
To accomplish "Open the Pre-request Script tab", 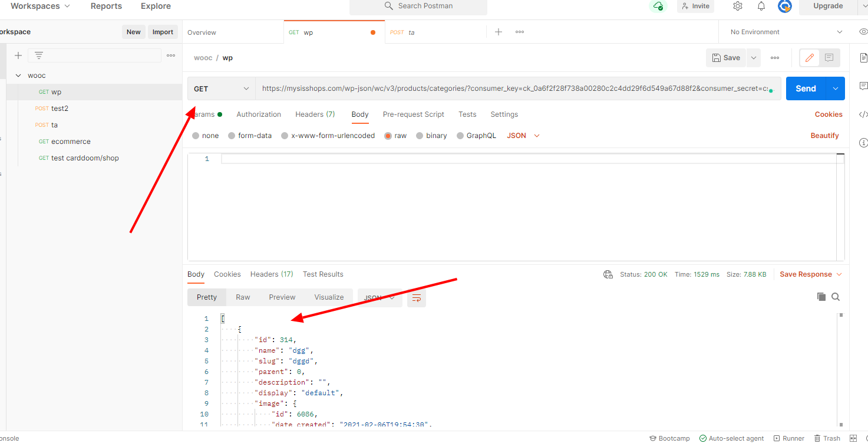I will [414, 114].
